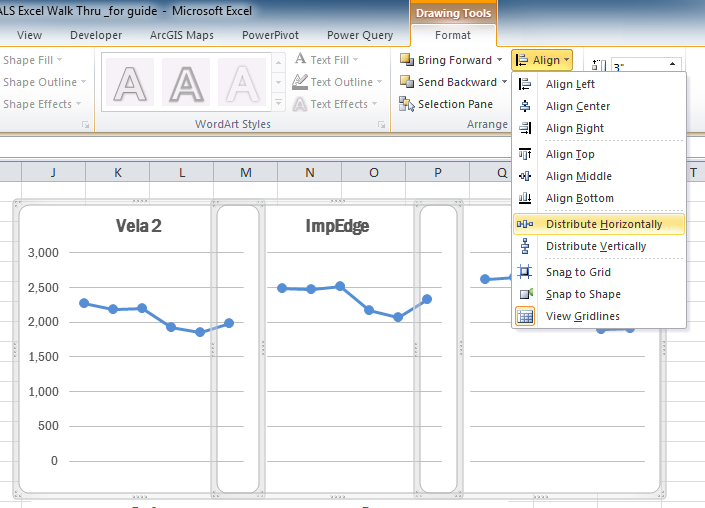Choose Align Middle menu item
The height and width of the screenshot is (508, 705).
[599, 176]
